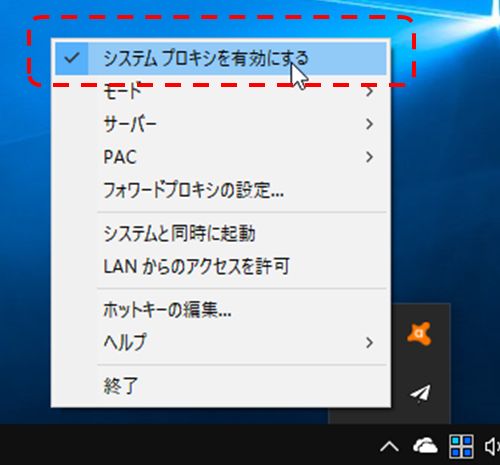Toggle システム プロキシを有効にする option

point(221,58)
